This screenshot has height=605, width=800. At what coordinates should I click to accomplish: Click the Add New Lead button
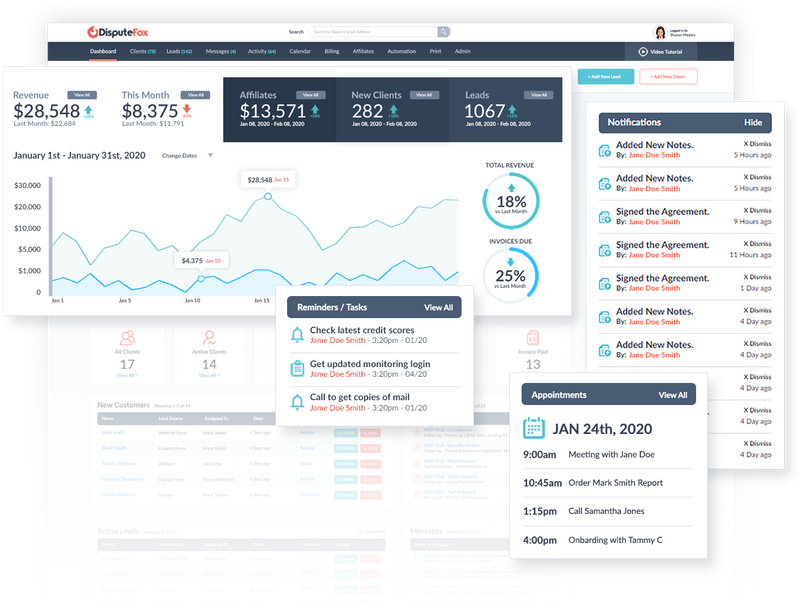click(607, 75)
